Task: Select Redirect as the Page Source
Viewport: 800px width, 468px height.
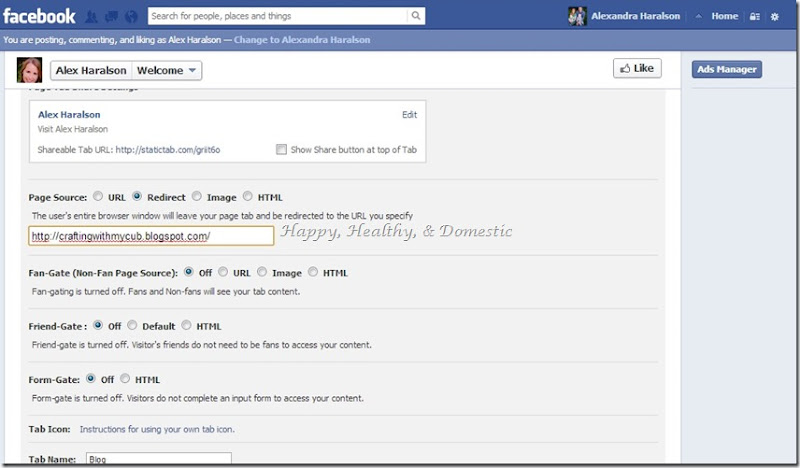Action: (137, 196)
